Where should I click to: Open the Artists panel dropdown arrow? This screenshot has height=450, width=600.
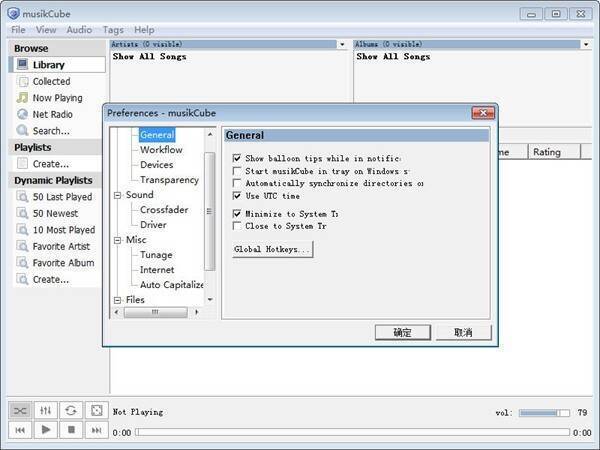point(342,45)
